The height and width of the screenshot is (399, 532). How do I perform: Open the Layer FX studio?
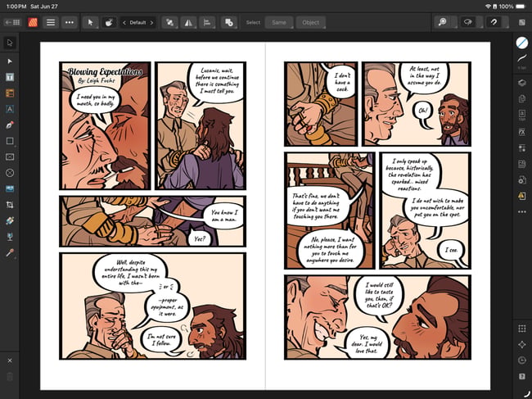pyautogui.click(x=522, y=132)
